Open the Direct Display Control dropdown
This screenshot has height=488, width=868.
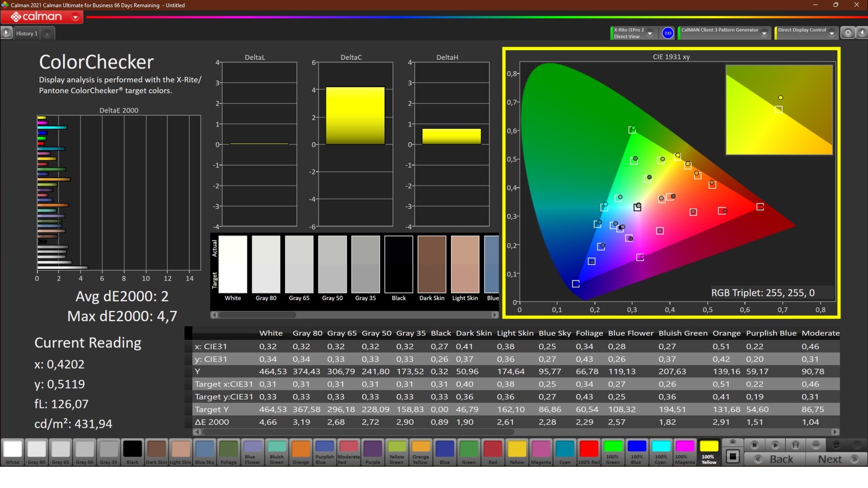831,33
